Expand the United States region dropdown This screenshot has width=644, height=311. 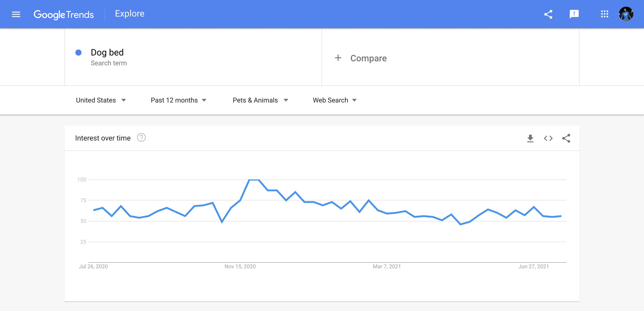[101, 100]
